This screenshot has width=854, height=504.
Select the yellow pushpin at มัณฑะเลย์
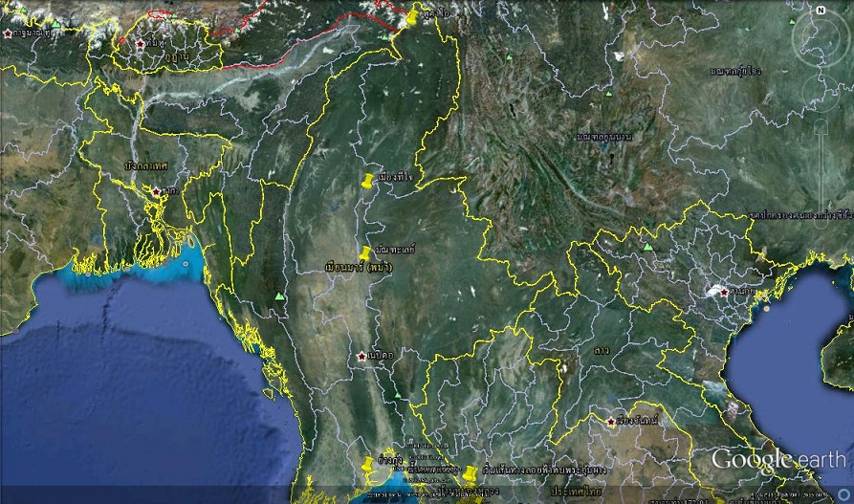point(364,252)
